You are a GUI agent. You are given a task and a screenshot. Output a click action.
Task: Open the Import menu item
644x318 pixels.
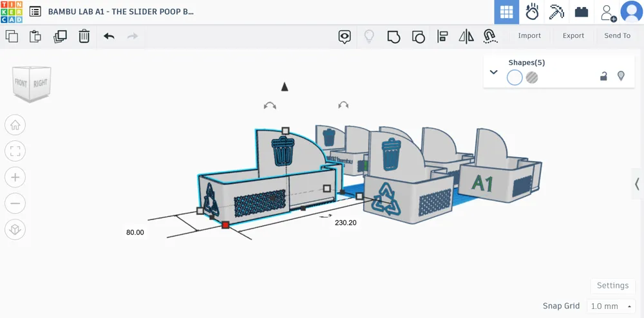[x=529, y=36]
